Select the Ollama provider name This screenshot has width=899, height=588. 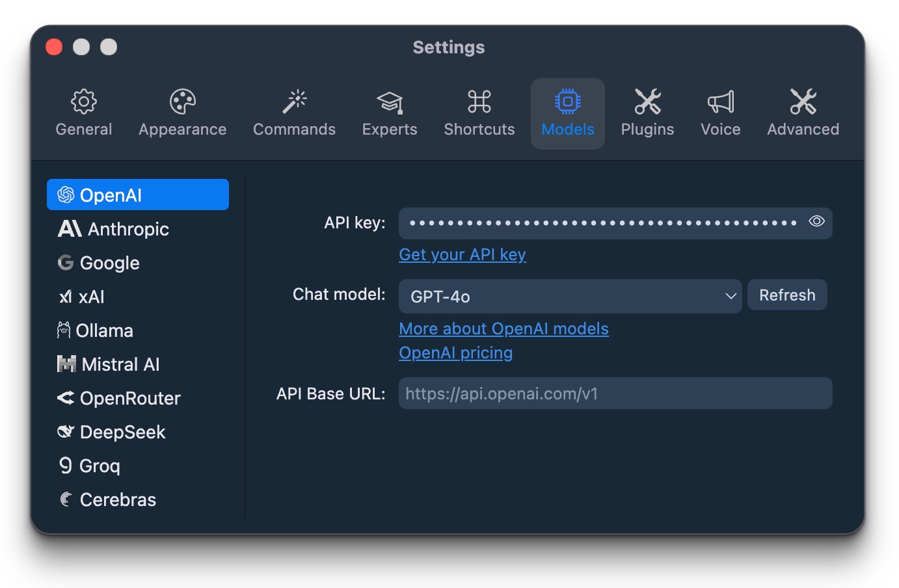click(104, 330)
